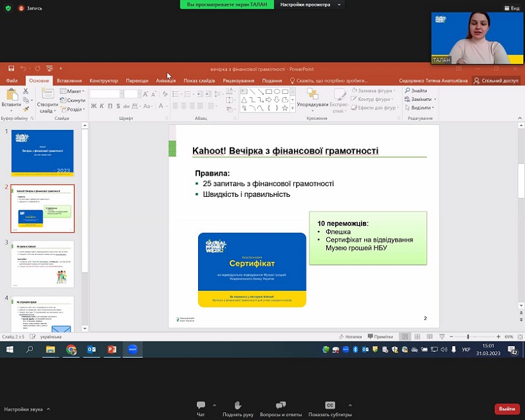Click the Save icon in the quick access toolbar
This screenshot has height=420, width=525.
[11, 69]
